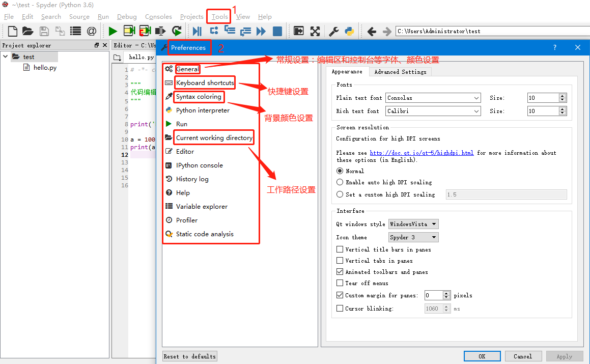Screen dimensions: 590x364
Task: Click the Preferences dialog help question mark
Action: tap(555, 47)
